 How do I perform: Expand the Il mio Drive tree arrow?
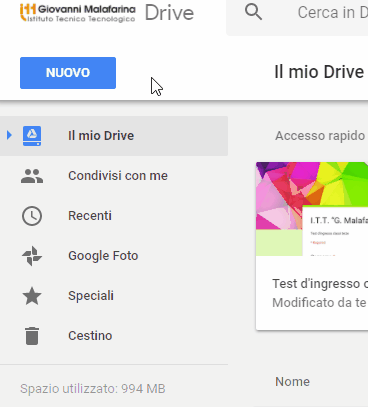[9, 135]
